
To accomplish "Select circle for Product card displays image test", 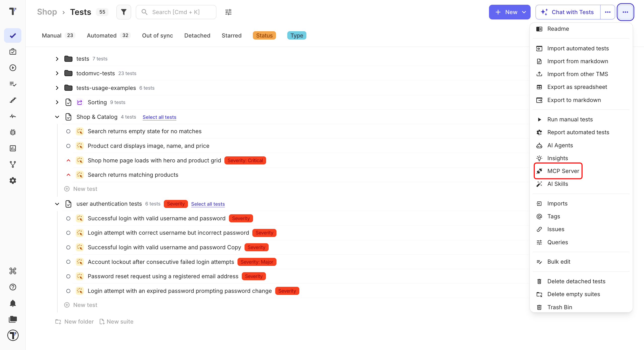I will (x=68, y=146).
